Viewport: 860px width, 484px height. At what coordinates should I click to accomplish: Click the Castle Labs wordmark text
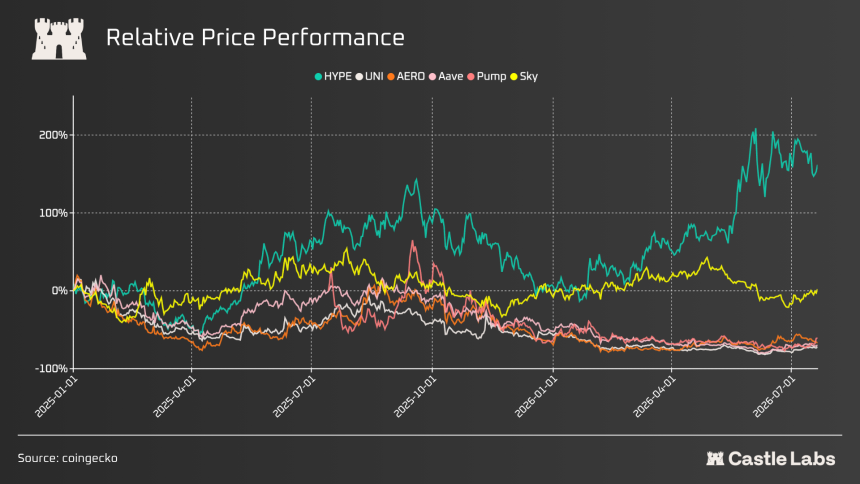[x=782, y=459]
